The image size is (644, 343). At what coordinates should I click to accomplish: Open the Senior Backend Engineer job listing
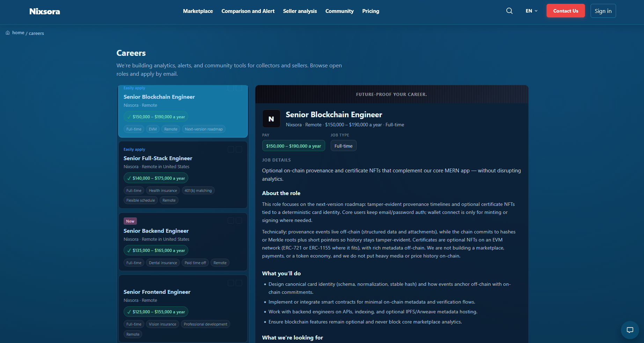click(156, 231)
